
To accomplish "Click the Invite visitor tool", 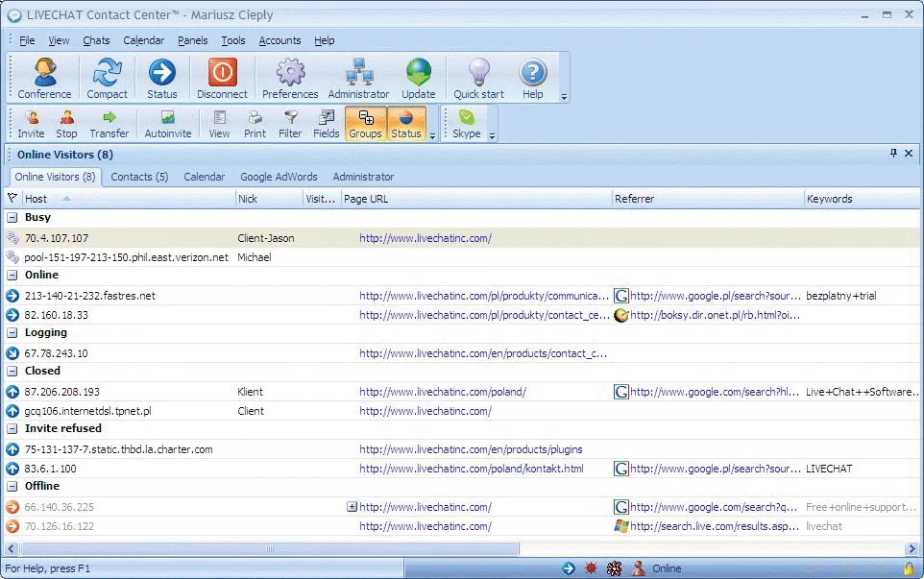I will pyautogui.click(x=31, y=125).
